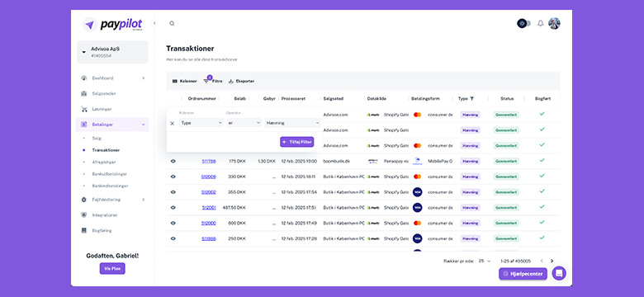Viewport: 644px width, 297px height.
Task: Expand the Dashboard chevron
Action: (x=144, y=78)
